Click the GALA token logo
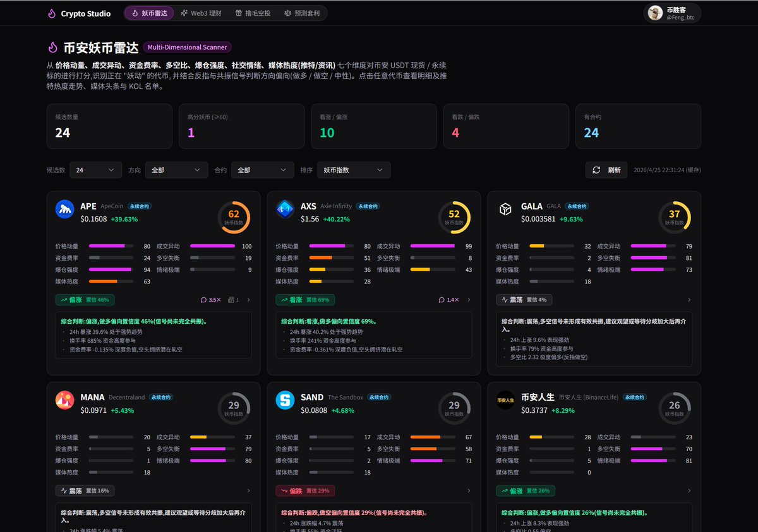 point(505,209)
